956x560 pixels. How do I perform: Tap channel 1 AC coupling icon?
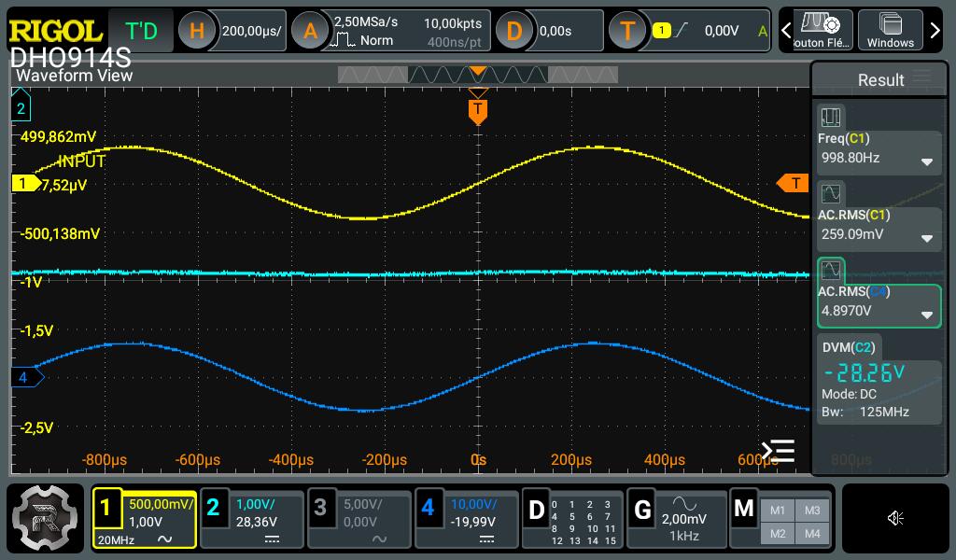tap(164, 539)
